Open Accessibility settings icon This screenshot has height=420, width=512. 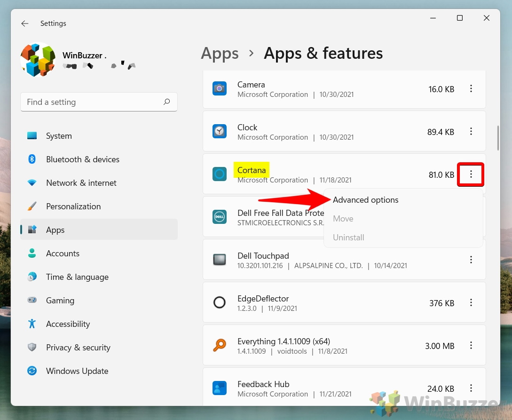[x=32, y=324]
